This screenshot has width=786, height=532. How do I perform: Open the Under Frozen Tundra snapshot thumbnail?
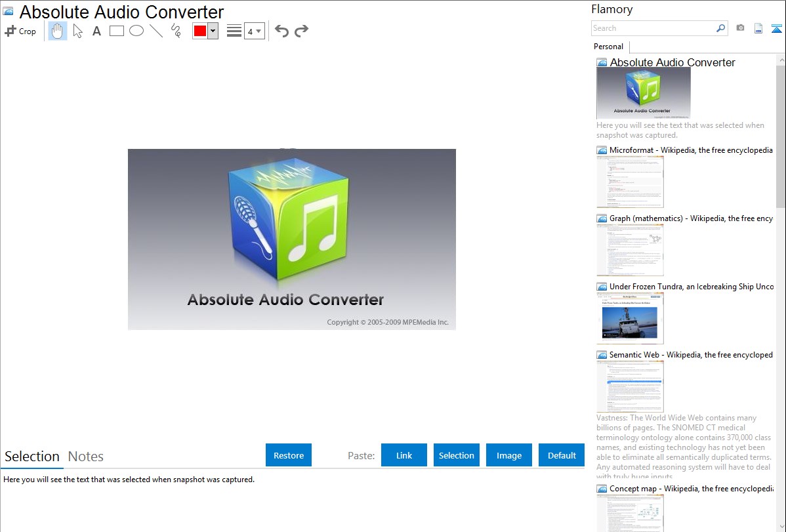point(630,318)
